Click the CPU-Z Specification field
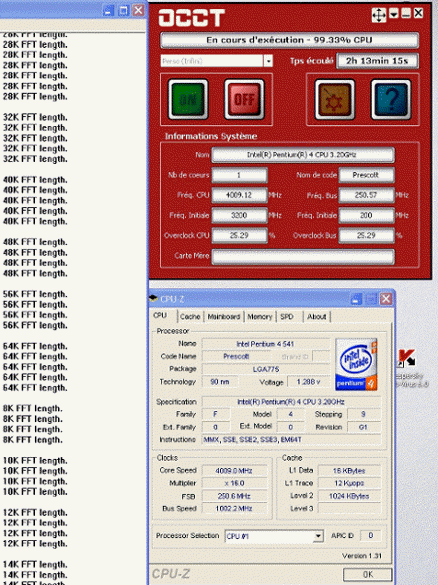The height and width of the screenshot is (585, 438). 291,402
